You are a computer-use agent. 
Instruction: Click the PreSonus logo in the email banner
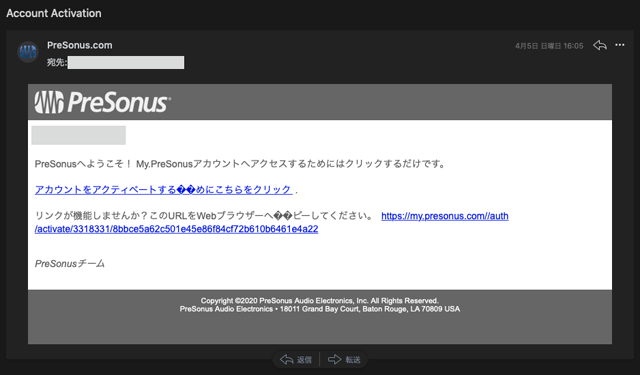tap(102, 102)
